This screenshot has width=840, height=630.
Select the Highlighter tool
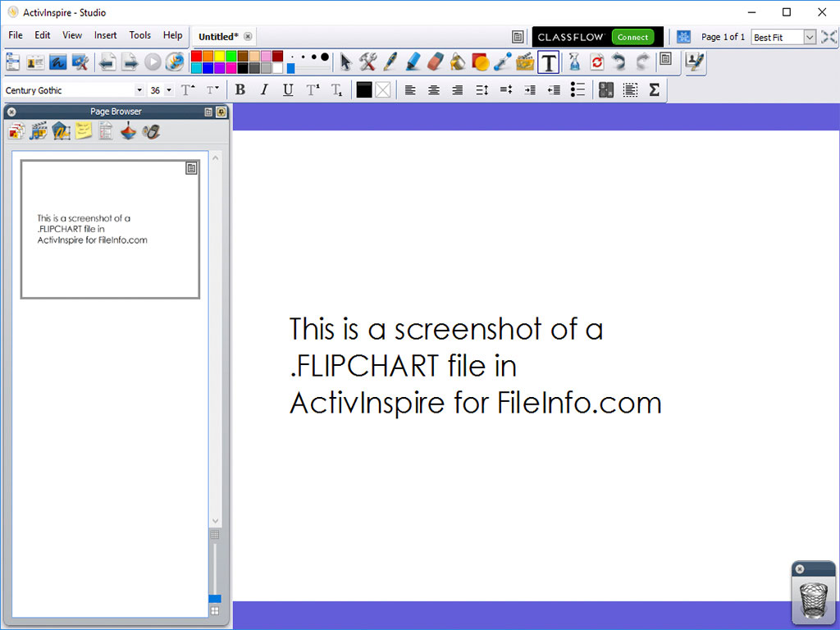coord(413,62)
